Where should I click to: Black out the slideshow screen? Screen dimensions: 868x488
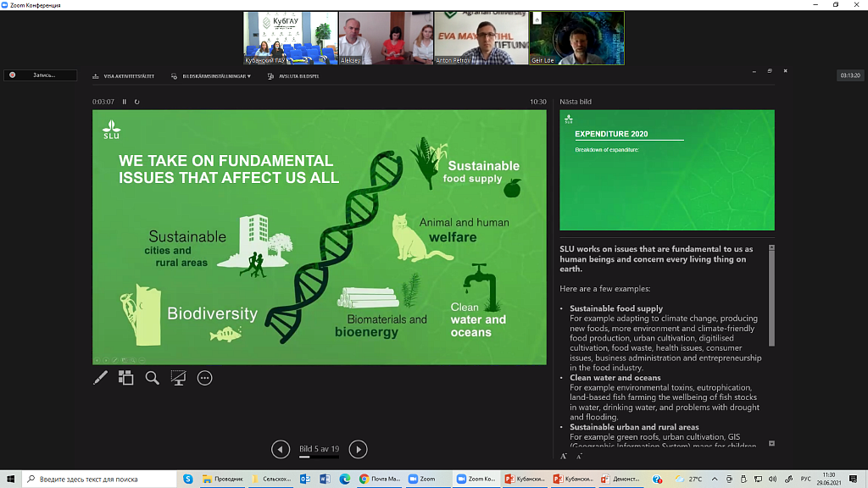pos(178,378)
